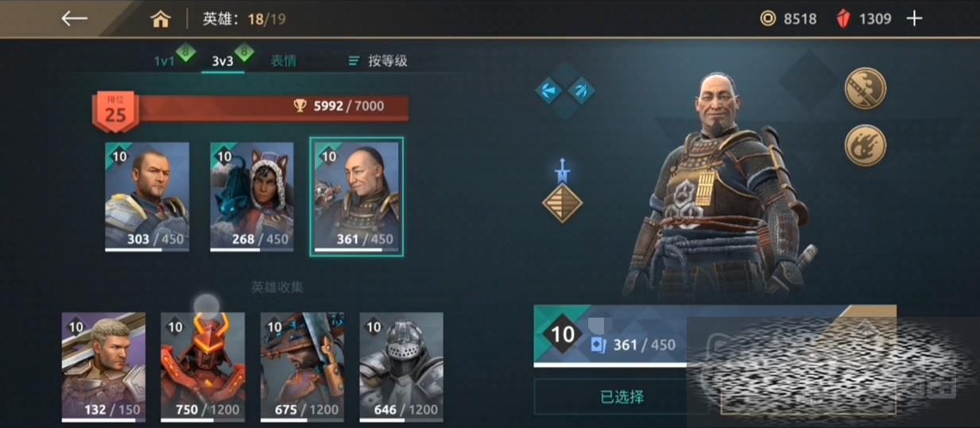Image resolution: width=980 pixels, height=428 pixels.
Task: Go back with the left arrow
Action: tap(74, 18)
